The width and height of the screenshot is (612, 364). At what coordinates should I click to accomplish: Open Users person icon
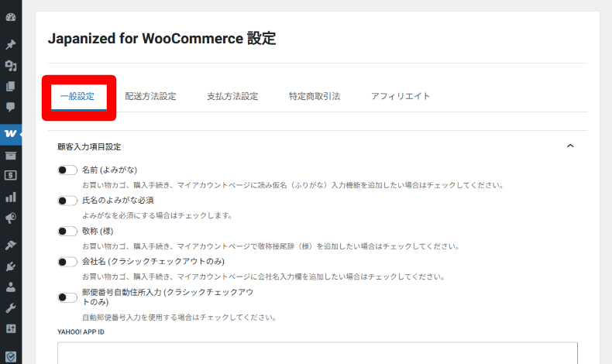point(11,287)
